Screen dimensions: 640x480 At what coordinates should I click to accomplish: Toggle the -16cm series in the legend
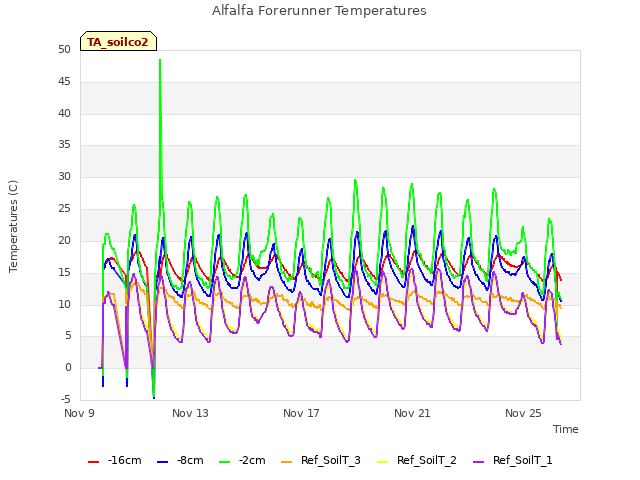pyautogui.click(x=115, y=460)
